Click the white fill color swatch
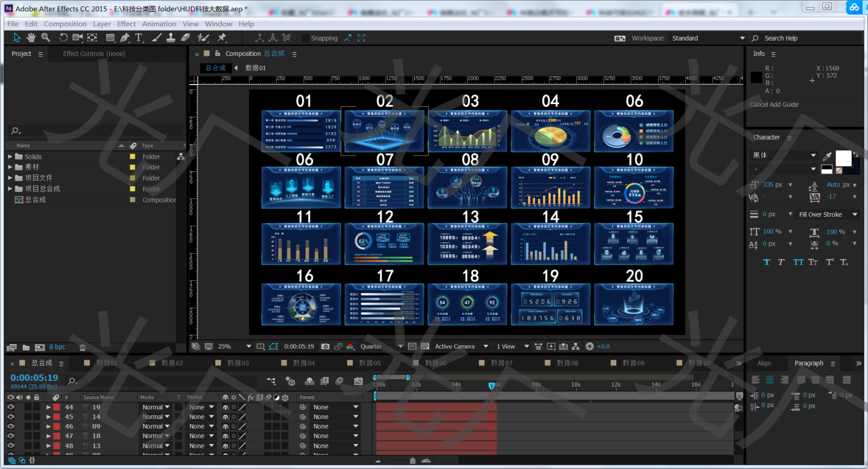868x469 pixels. (x=843, y=158)
